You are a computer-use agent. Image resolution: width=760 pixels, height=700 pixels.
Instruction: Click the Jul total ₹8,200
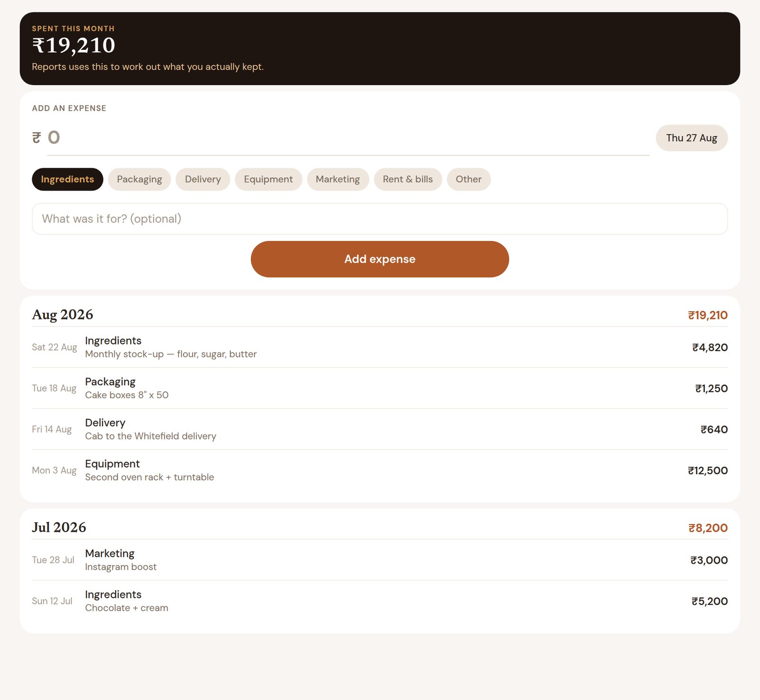coord(708,528)
